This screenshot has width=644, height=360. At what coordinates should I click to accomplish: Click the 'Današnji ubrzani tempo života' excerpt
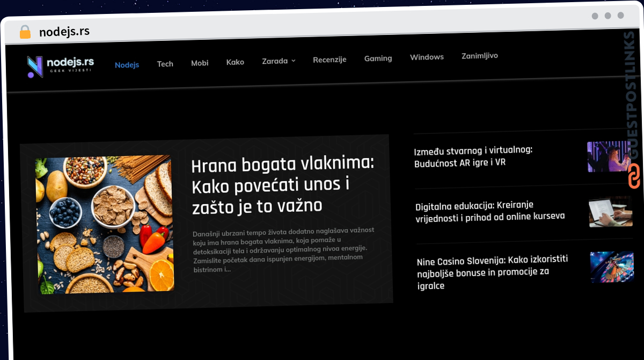coord(283,249)
